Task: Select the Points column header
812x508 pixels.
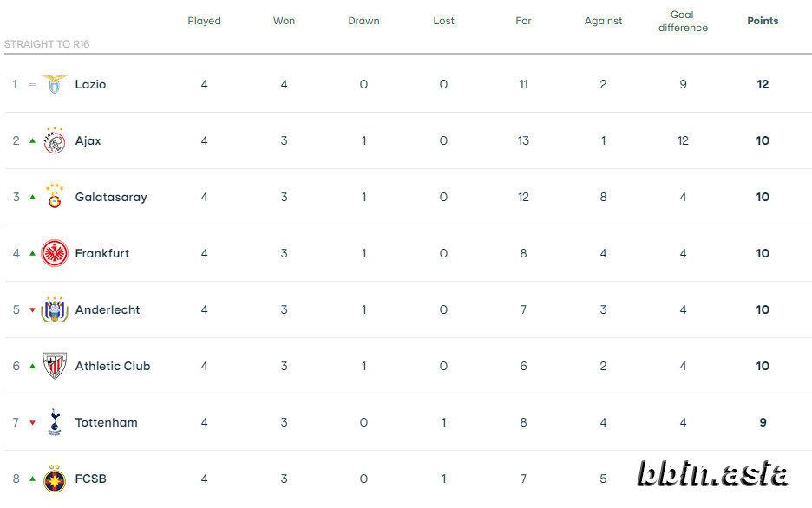Action: [763, 21]
